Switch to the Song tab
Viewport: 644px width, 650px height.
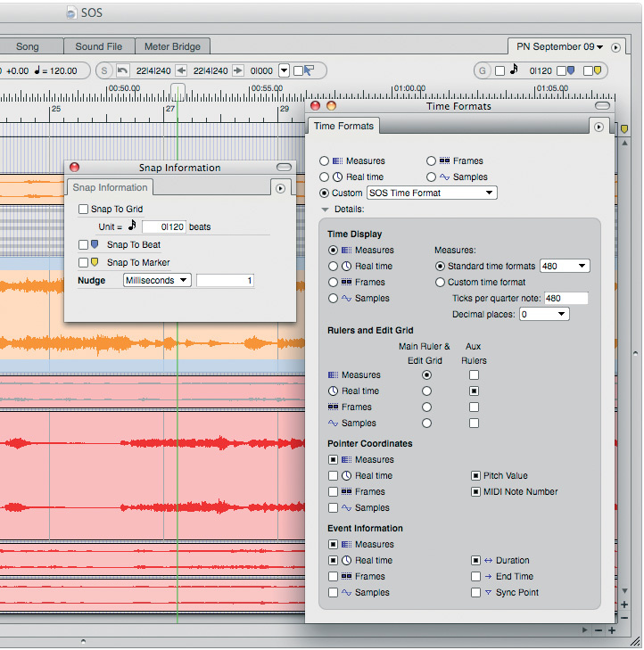click(28, 46)
